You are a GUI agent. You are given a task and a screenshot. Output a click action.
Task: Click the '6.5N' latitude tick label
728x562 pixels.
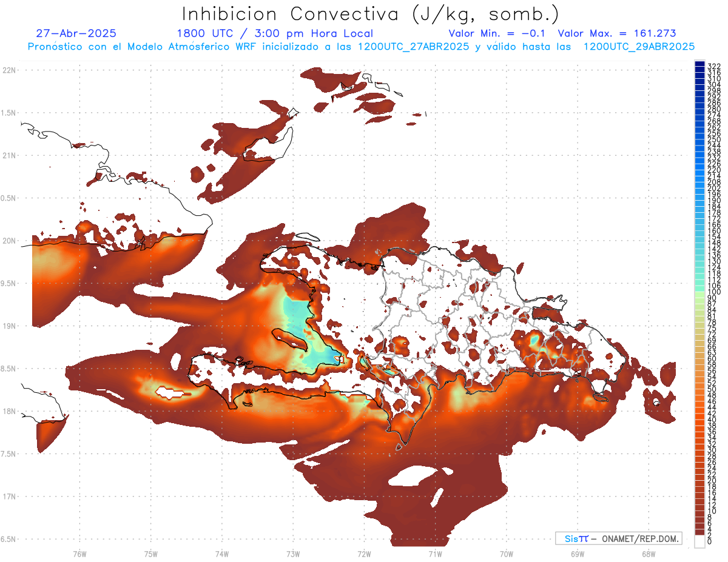8,539
